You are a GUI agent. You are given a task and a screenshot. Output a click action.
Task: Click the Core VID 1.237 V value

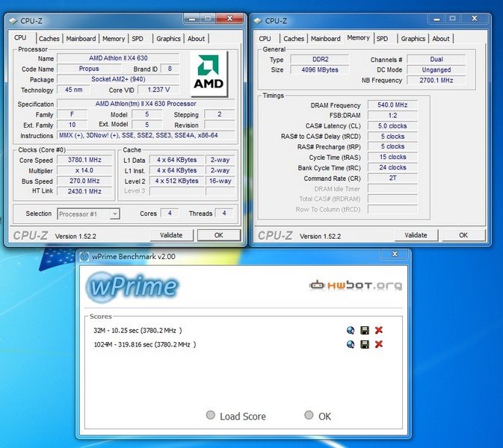(x=158, y=90)
